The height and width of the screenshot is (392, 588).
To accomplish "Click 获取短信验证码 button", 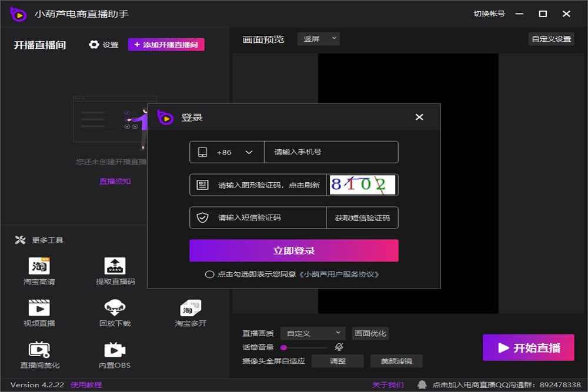I will pyautogui.click(x=362, y=217).
